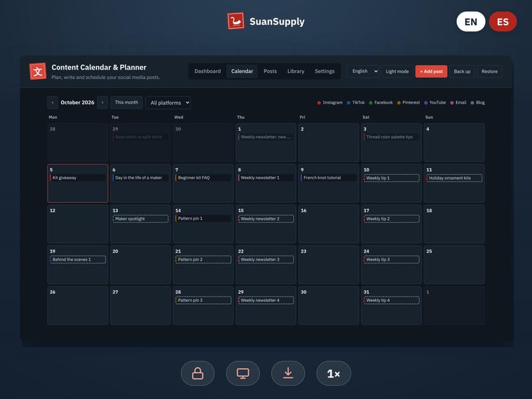Image resolution: width=532 pixels, height=399 pixels.
Task: Click the lock icon button
Action: pyautogui.click(x=198, y=374)
